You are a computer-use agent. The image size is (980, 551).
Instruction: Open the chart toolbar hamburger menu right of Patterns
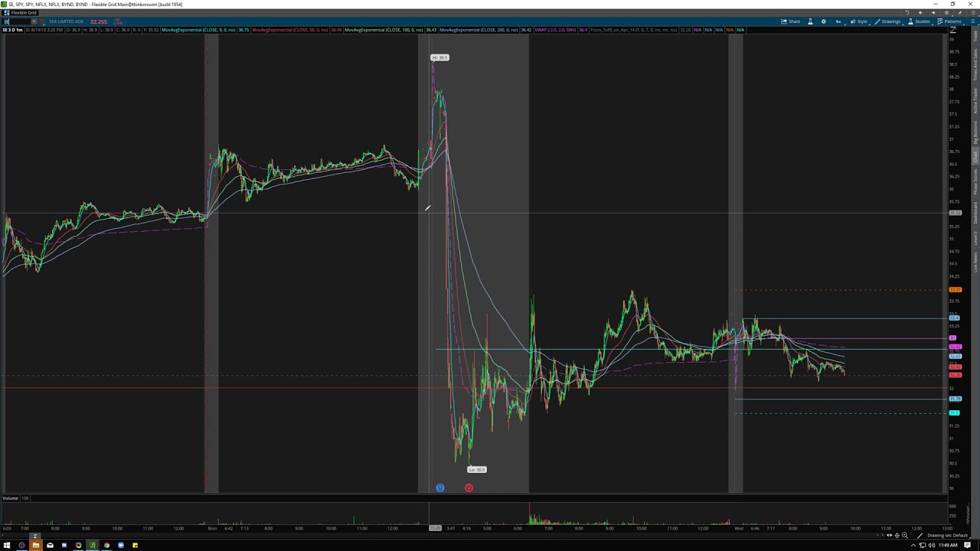click(972, 21)
